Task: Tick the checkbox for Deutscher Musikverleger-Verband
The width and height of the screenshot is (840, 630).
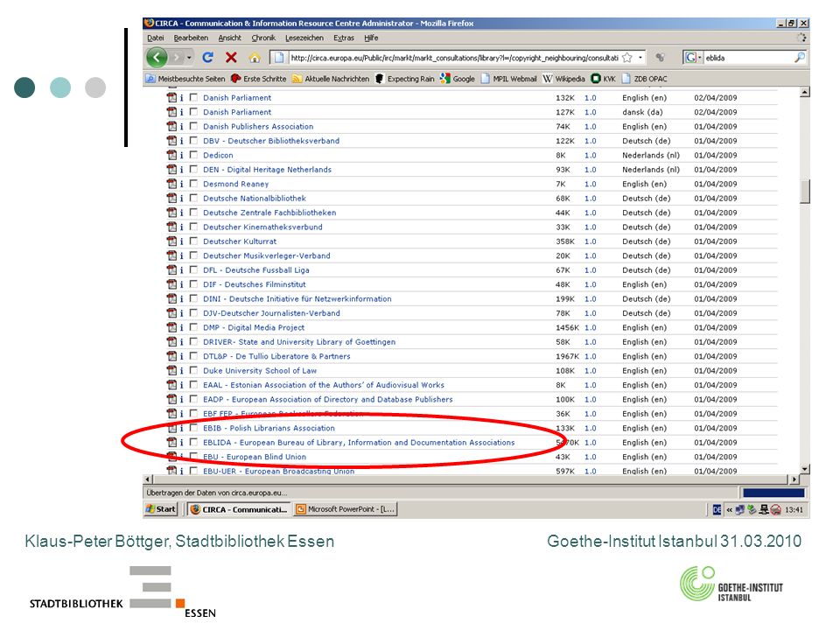Action: click(x=193, y=255)
